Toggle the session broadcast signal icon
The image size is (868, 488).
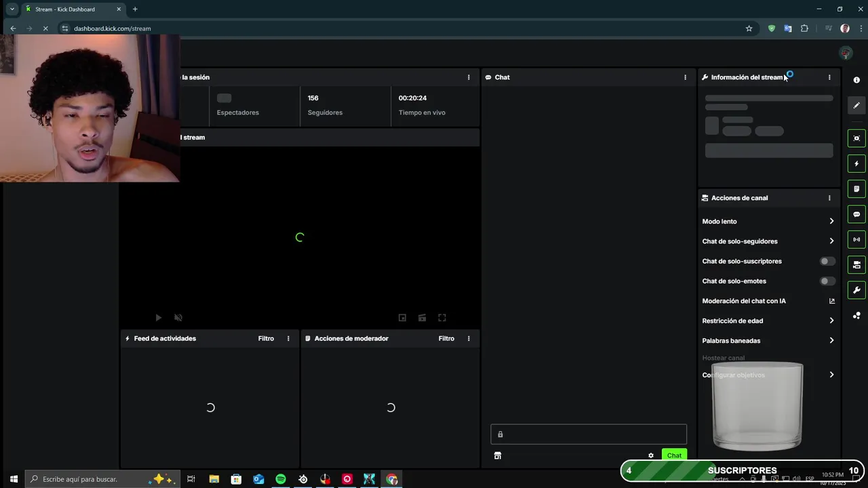(x=856, y=239)
